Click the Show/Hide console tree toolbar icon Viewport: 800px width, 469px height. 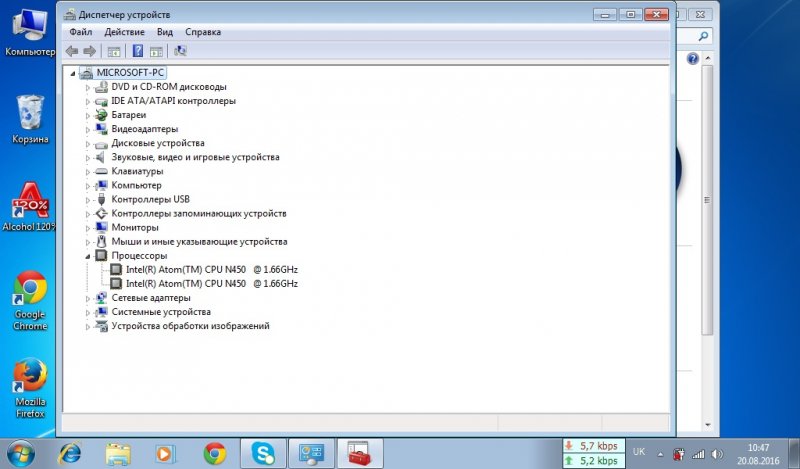[x=114, y=51]
